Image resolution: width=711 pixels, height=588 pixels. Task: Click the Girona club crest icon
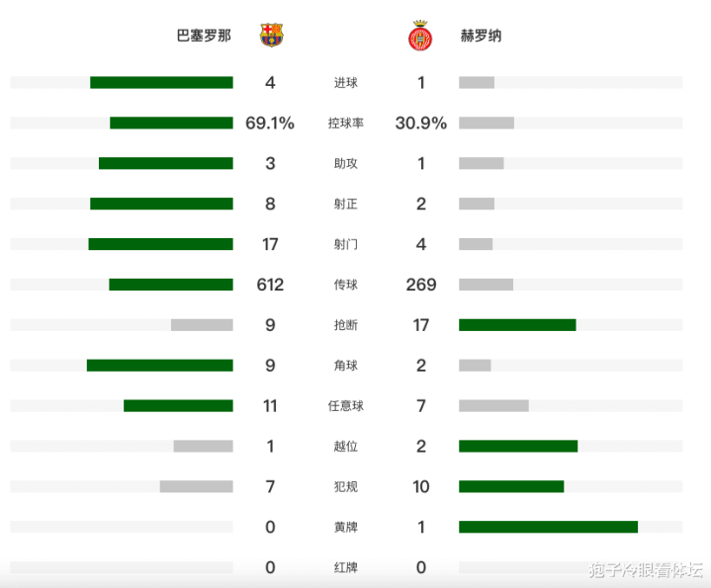(418, 37)
